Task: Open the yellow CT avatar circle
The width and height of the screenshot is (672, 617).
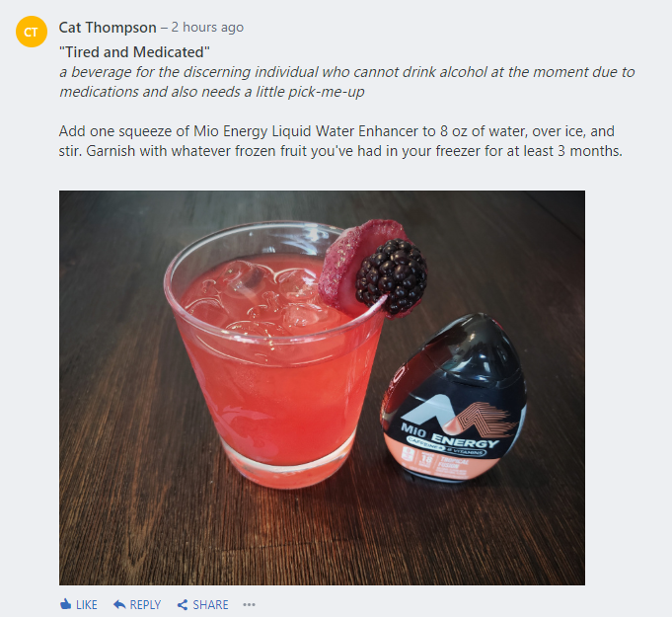Action: (x=32, y=32)
